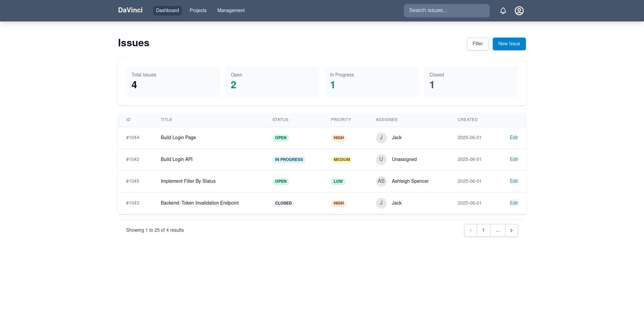Click the Issues page heading
644x328 pixels.
coord(133,43)
